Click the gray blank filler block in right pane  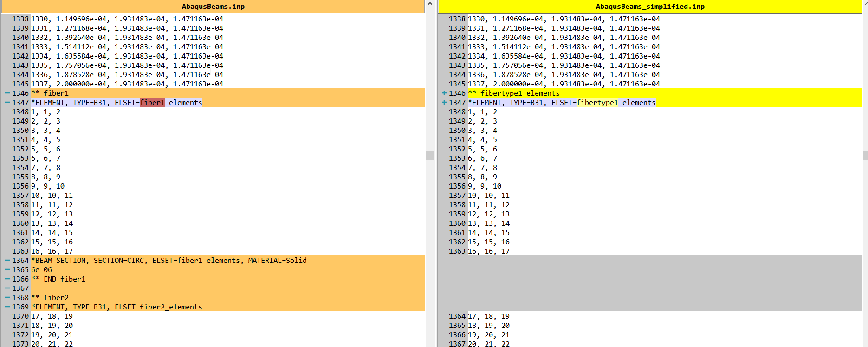650,283
